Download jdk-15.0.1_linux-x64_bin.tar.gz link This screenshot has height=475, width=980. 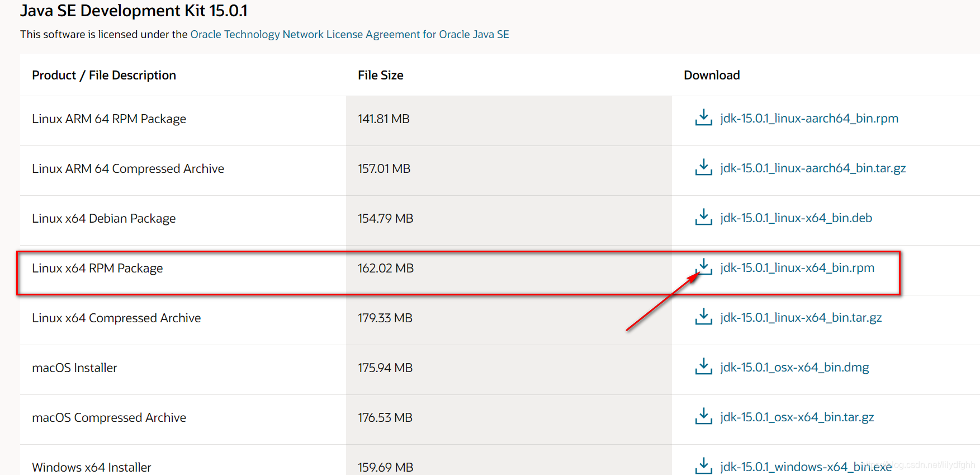801,317
